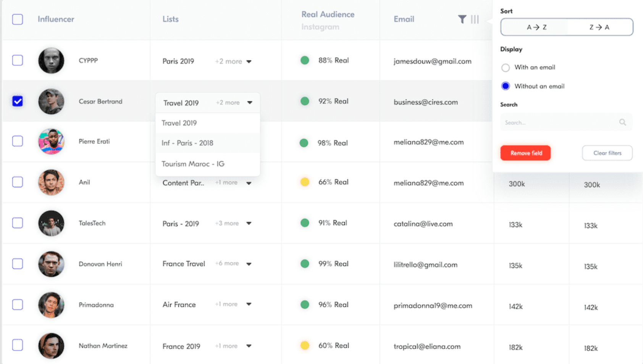Expand the Paris 2019 lists dropdown for CYPPP
Image resolution: width=643 pixels, height=364 pixels.
coord(249,61)
